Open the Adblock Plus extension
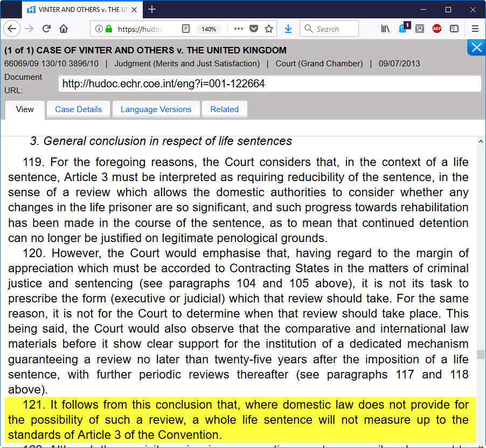The image size is (486, 448). point(437,29)
